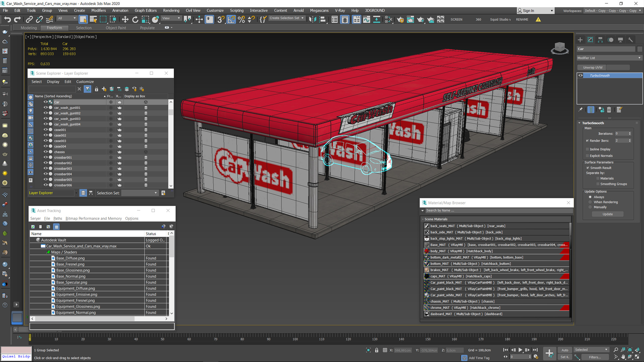Click Filters... button
The width and height of the screenshot is (644, 362).
coord(595,357)
